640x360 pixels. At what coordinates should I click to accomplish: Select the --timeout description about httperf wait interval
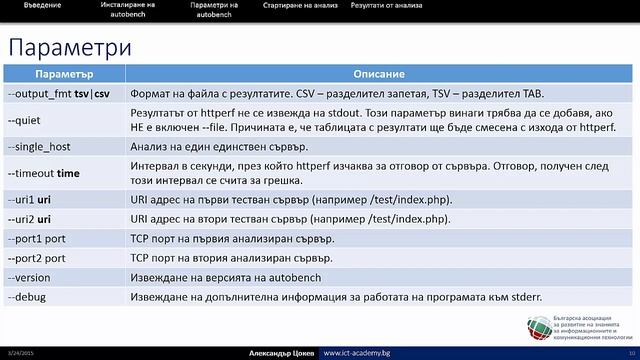369,173
